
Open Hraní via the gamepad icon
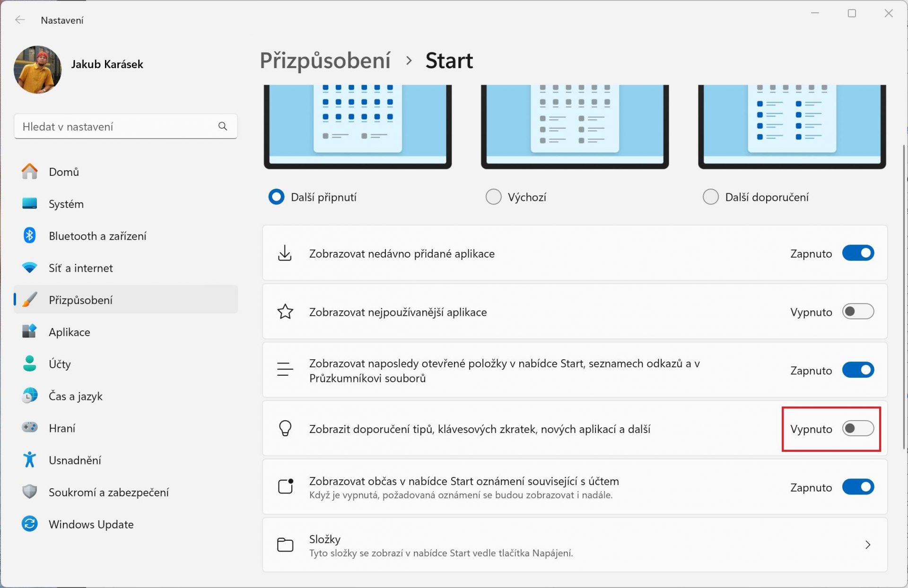(x=29, y=428)
